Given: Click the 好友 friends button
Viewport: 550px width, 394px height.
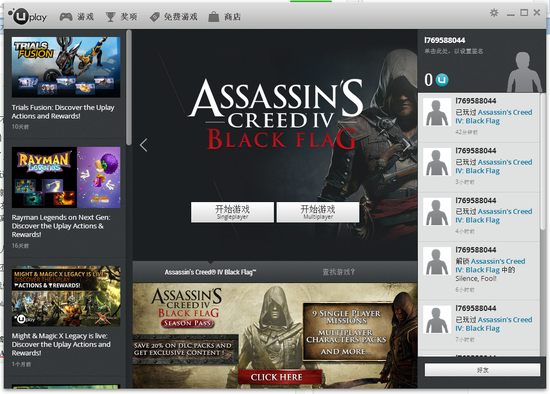Looking at the screenshot, I should [x=482, y=370].
